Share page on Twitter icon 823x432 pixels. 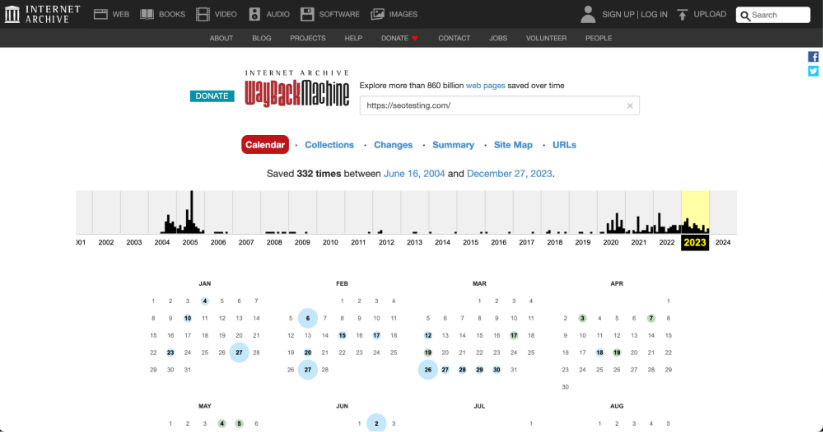[x=813, y=71]
